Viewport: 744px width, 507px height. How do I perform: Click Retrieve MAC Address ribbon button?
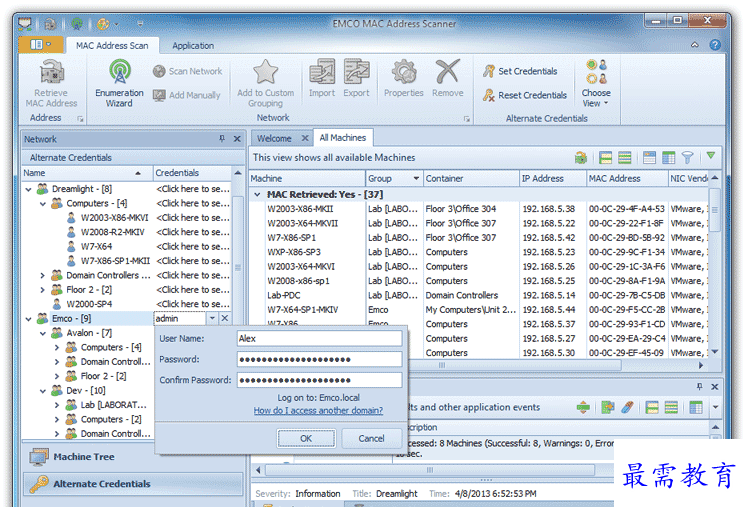(x=51, y=84)
